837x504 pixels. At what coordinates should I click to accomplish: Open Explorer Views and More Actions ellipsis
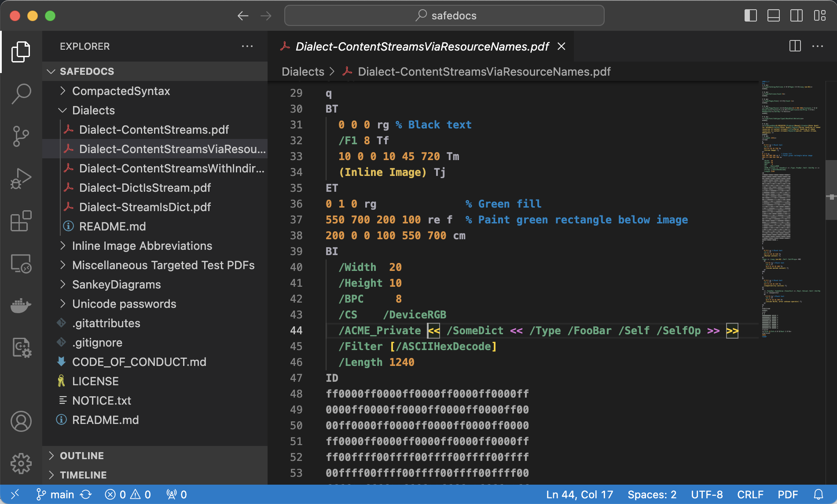(x=247, y=46)
